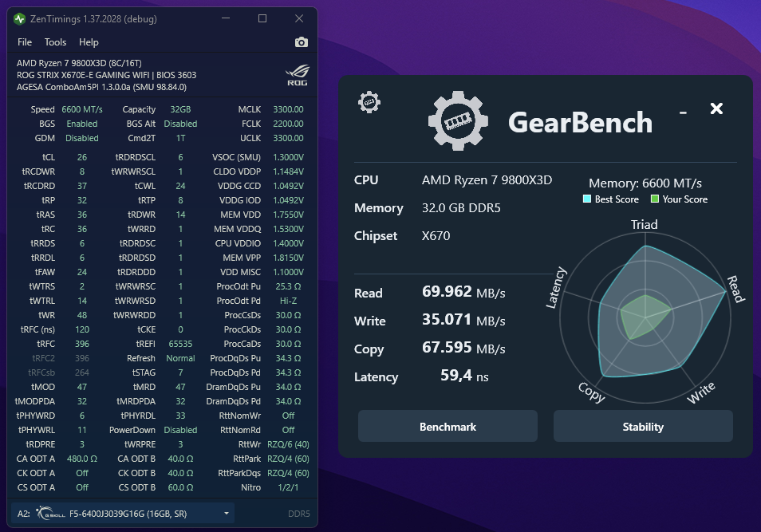
Task: Open GearBench settings gear icon
Action: click(369, 102)
